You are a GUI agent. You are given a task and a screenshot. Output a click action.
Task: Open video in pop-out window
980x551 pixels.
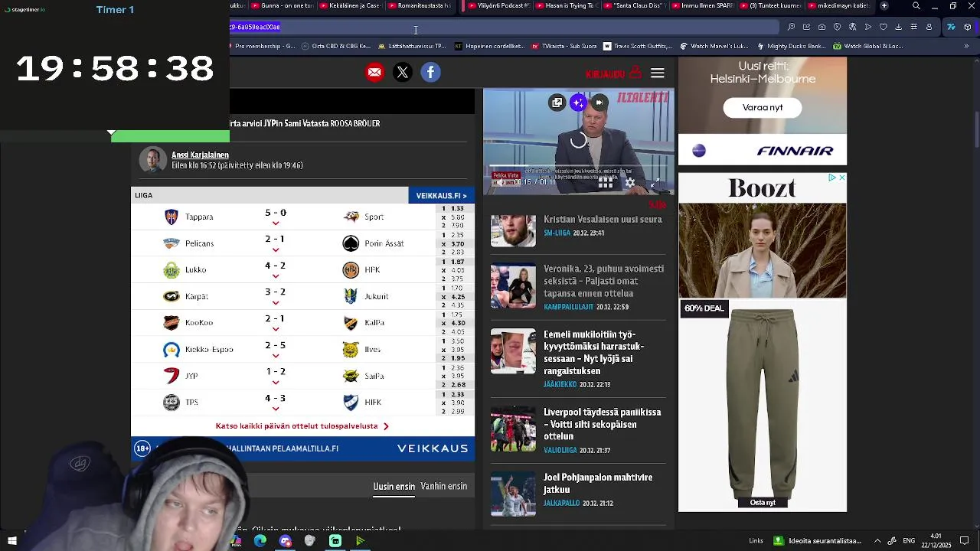tap(557, 103)
